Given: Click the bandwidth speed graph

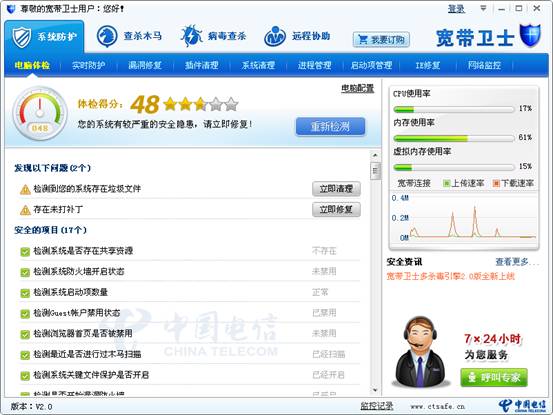Looking at the screenshot, I should pyautogui.click(x=463, y=218).
